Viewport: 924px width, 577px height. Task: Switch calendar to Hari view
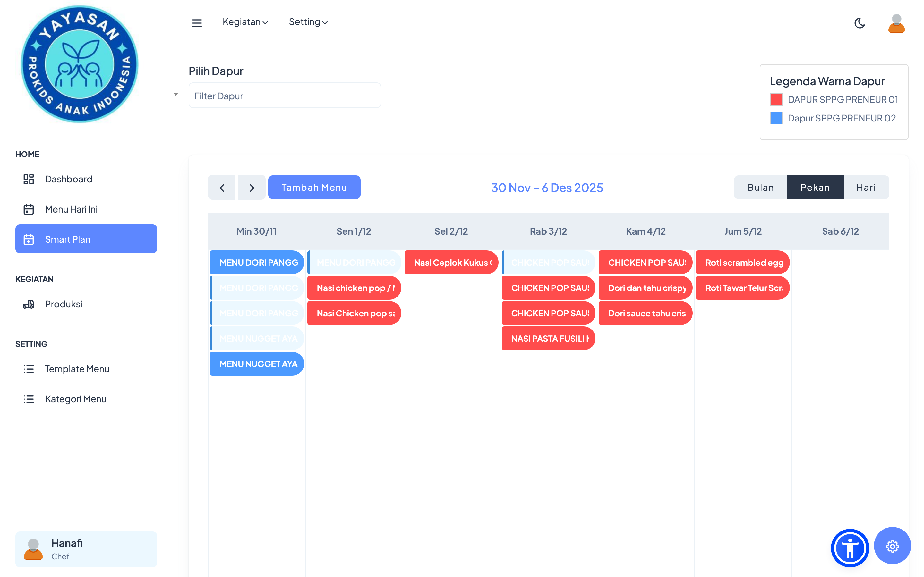tap(866, 188)
